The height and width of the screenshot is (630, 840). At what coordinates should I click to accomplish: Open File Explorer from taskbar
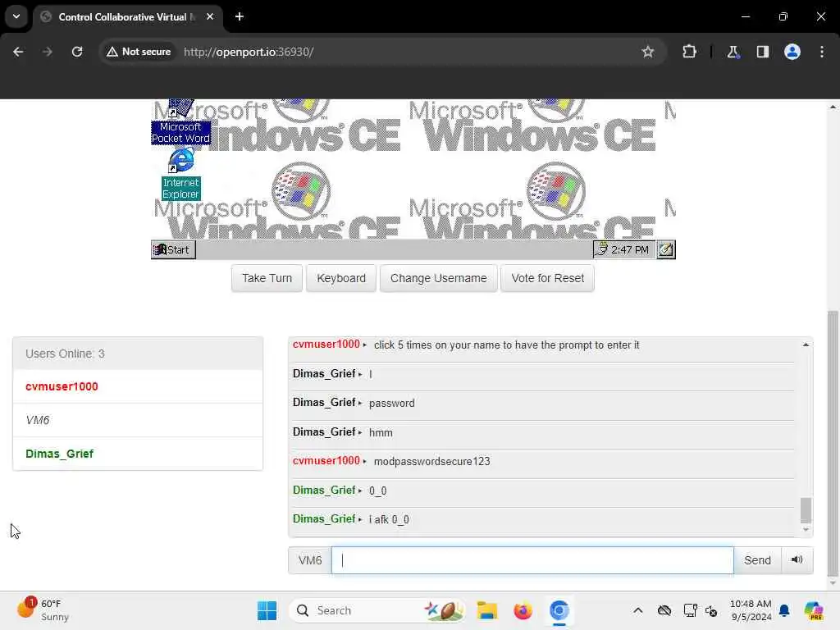tap(487, 610)
